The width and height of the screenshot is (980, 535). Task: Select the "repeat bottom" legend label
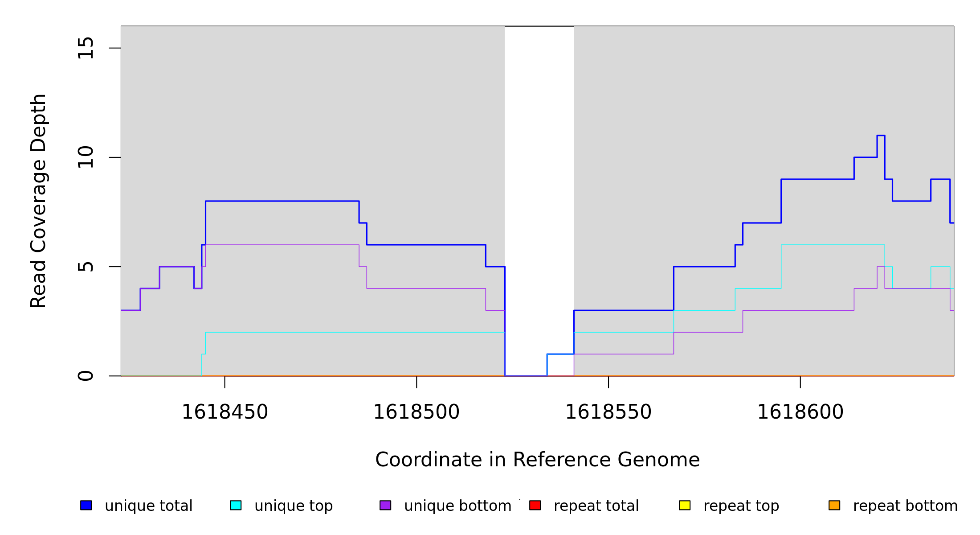point(905,506)
